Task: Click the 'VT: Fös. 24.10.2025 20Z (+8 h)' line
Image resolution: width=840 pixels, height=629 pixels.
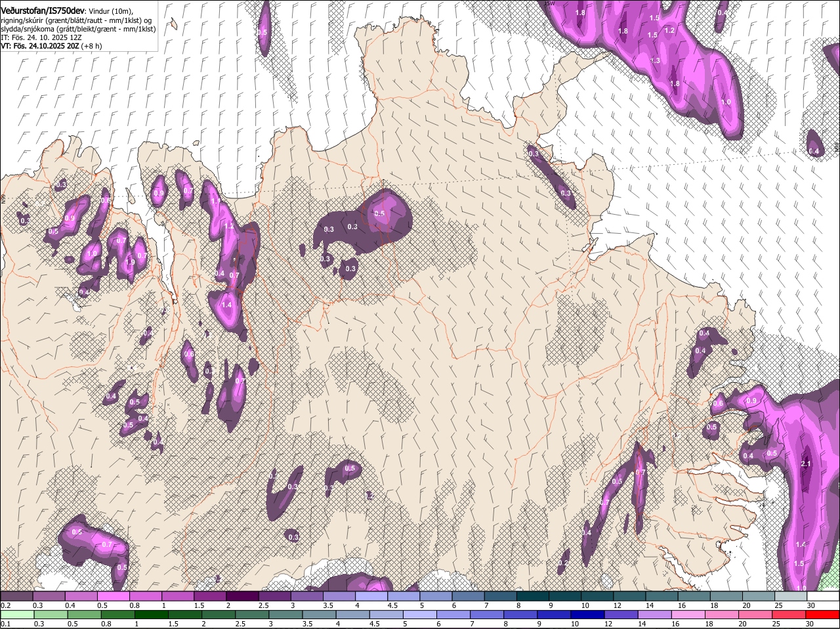Action: [51, 46]
